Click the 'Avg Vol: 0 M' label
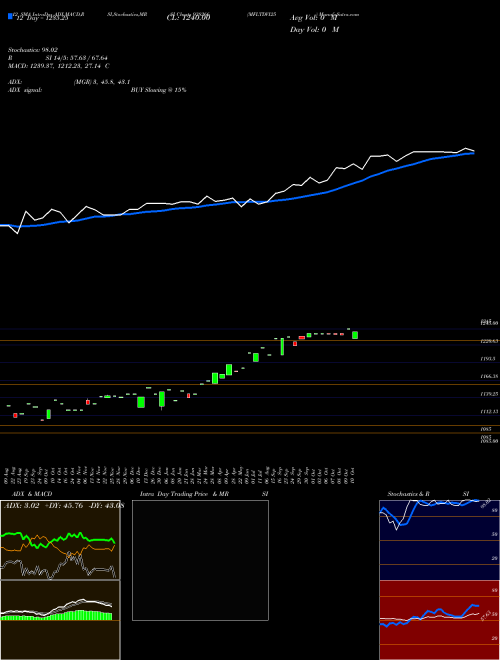Viewport: 500px width, 660px height. pyautogui.click(x=314, y=18)
